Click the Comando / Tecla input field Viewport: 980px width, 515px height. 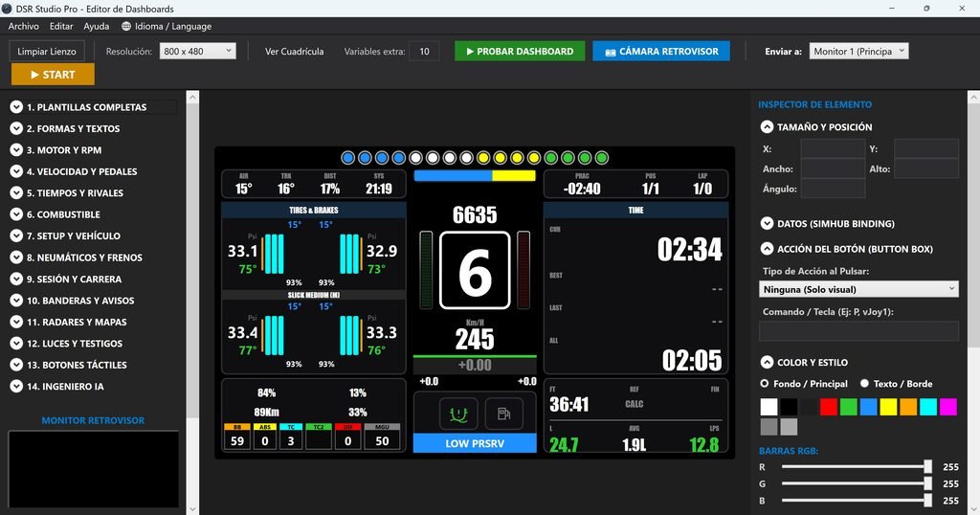point(858,331)
